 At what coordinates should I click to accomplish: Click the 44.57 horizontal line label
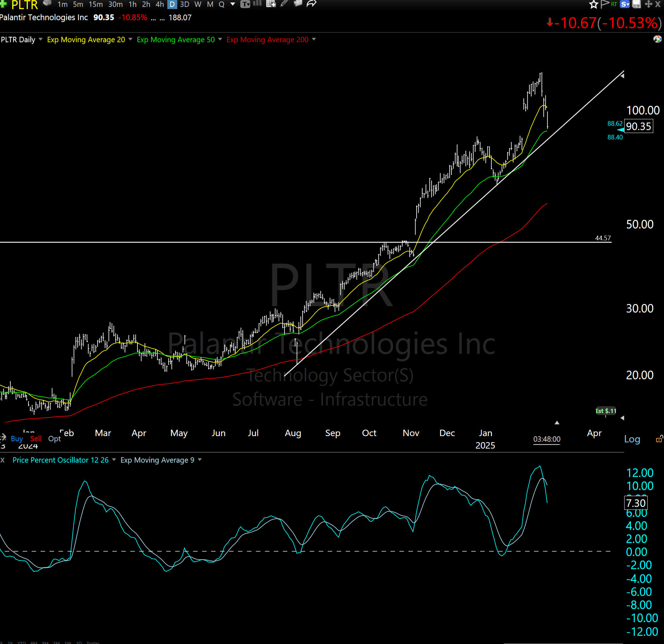pyautogui.click(x=603, y=238)
